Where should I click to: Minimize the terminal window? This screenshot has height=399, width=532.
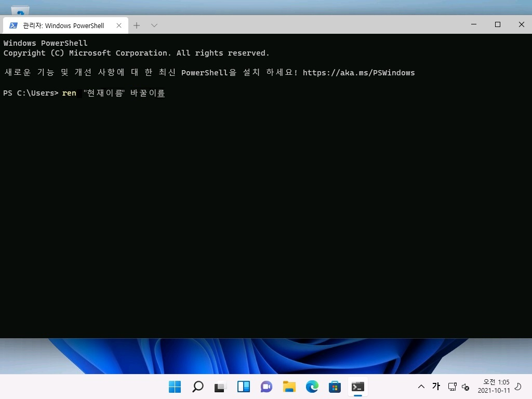click(474, 24)
